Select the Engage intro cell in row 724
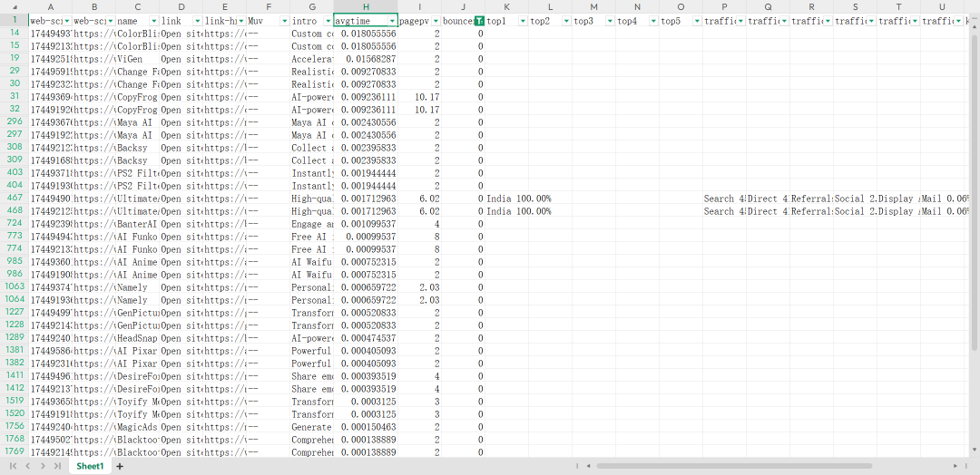980x475 pixels. coord(312,224)
